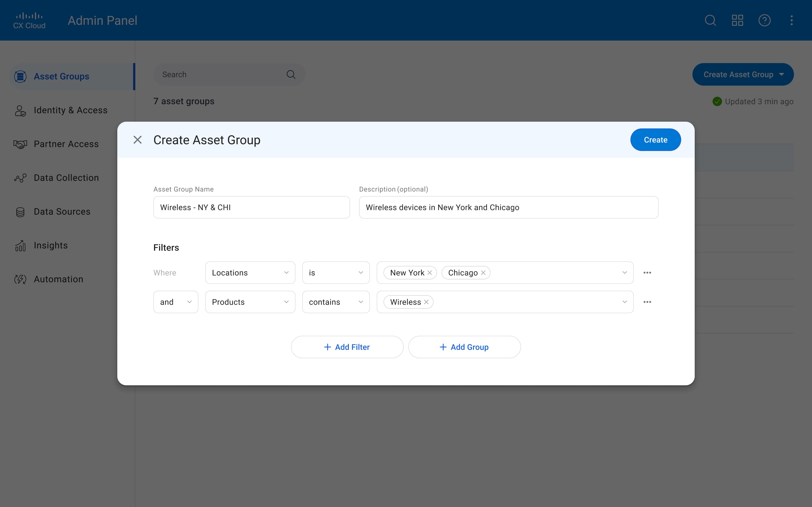Image resolution: width=812 pixels, height=507 pixels.
Task: Open the overflow menu in the top-right header
Action: point(791,21)
